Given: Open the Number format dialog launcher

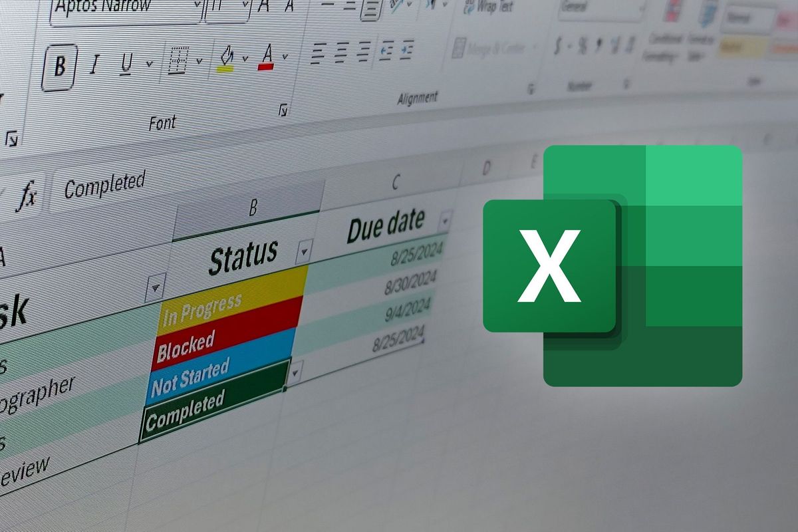Looking at the screenshot, I should coord(626,84).
